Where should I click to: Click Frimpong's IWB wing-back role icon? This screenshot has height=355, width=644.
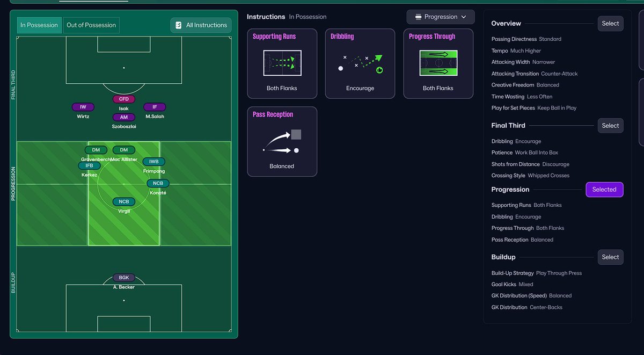pyautogui.click(x=153, y=161)
